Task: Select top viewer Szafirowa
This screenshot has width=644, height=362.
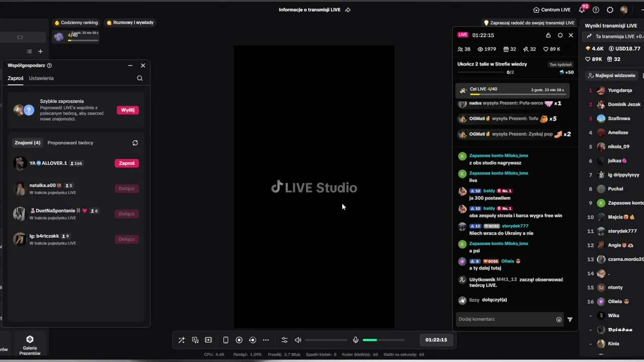Action: click(x=614, y=119)
